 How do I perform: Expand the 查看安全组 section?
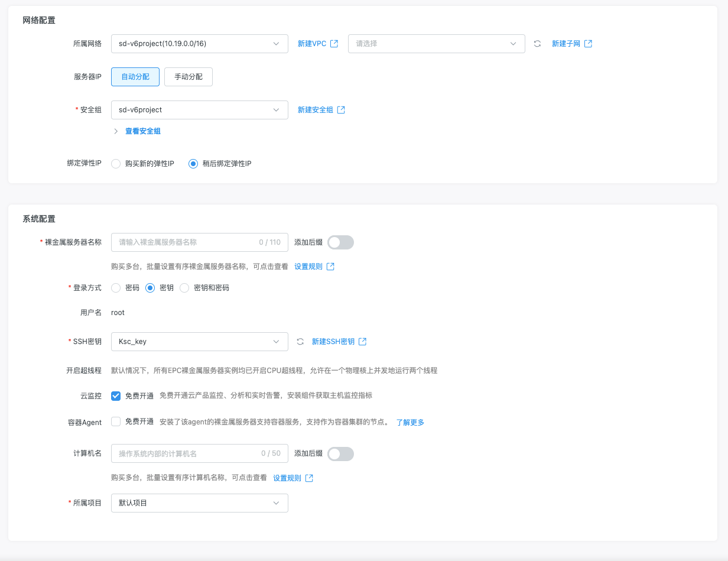(142, 131)
